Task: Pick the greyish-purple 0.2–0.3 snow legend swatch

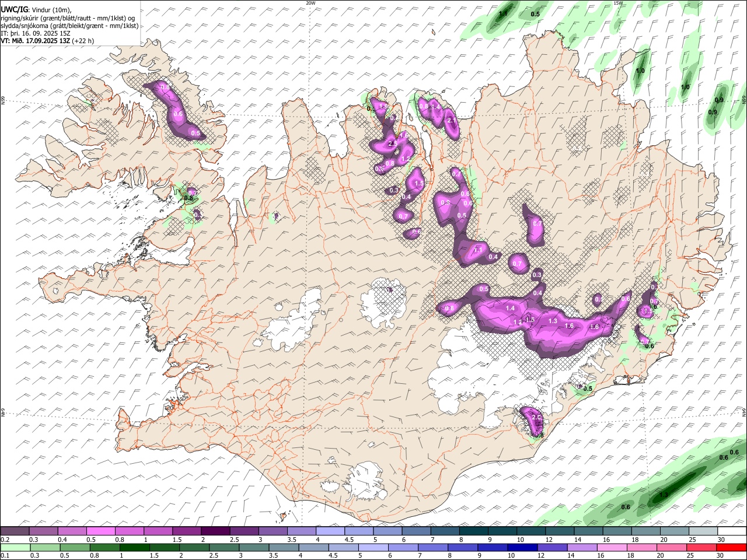Action: pyautogui.click(x=15, y=531)
